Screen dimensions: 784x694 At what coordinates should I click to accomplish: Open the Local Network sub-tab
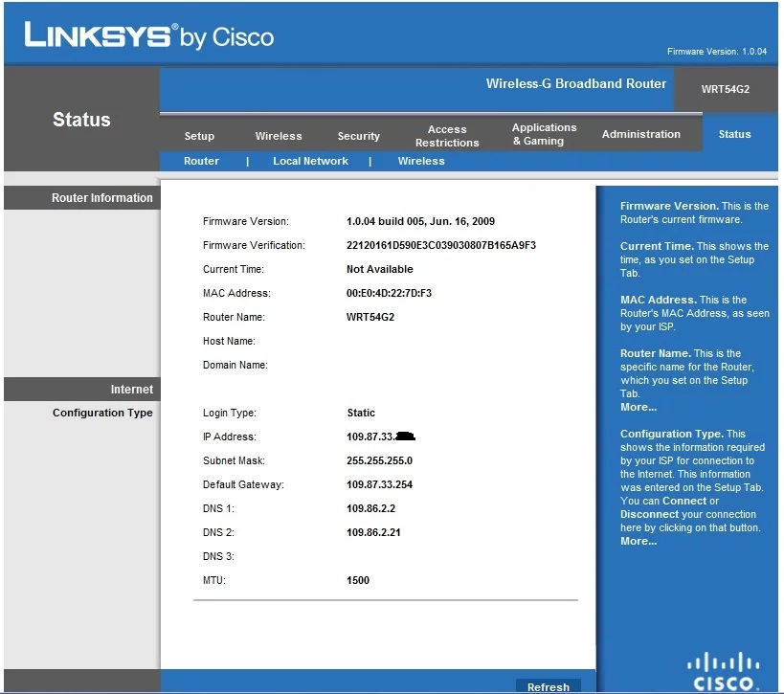[310, 161]
